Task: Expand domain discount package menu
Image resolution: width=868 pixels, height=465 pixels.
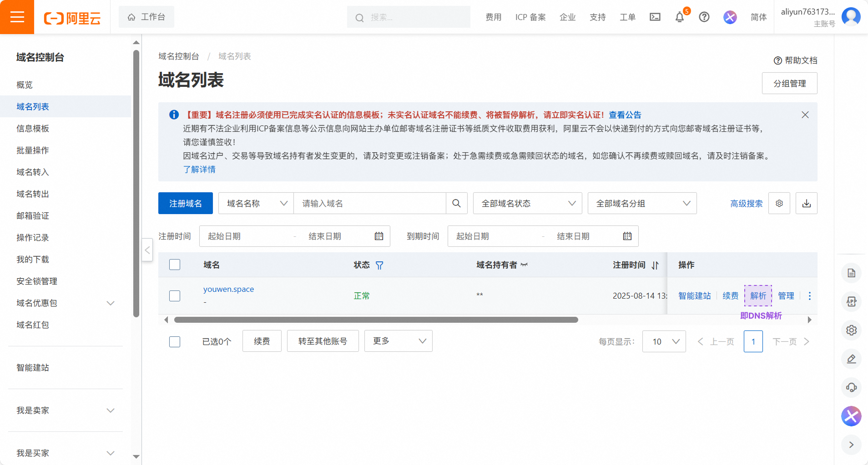Action: point(111,303)
